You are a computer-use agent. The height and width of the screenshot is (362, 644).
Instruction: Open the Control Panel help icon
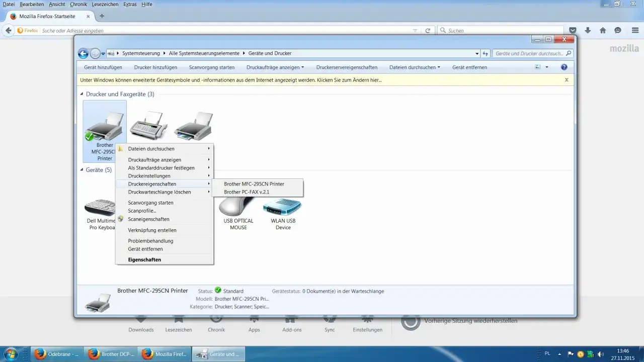564,67
